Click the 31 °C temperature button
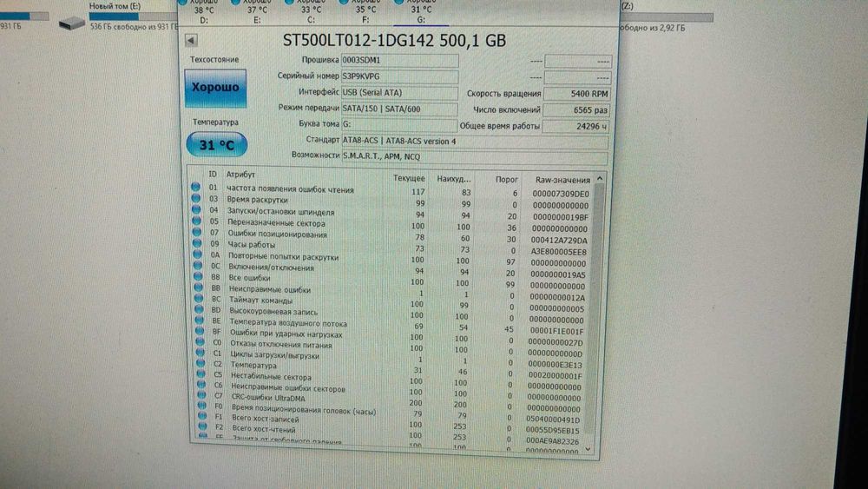Image resolution: width=868 pixels, height=489 pixels. [216, 145]
